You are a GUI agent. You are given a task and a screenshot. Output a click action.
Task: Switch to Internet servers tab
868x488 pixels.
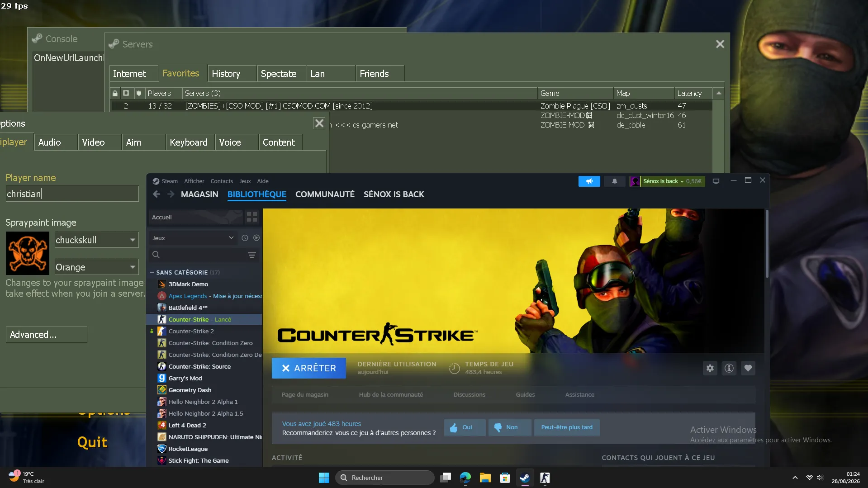[133, 73]
